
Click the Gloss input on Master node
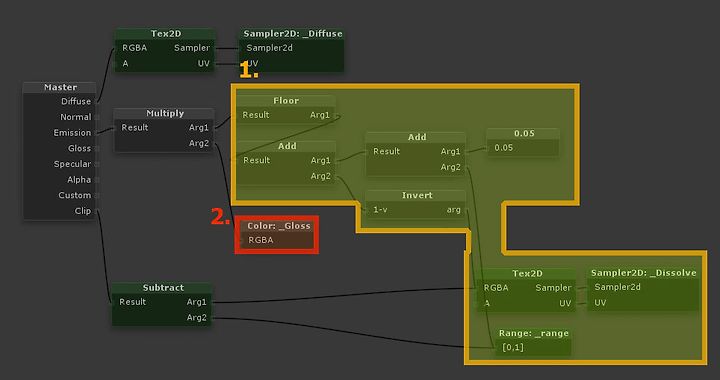pos(79,148)
